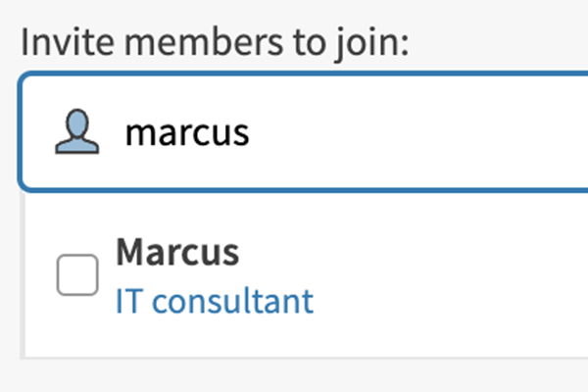The image size is (588, 392).
Task: Click the avatar icon left of "marcus"
Action: pyautogui.click(x=77, y=132)
